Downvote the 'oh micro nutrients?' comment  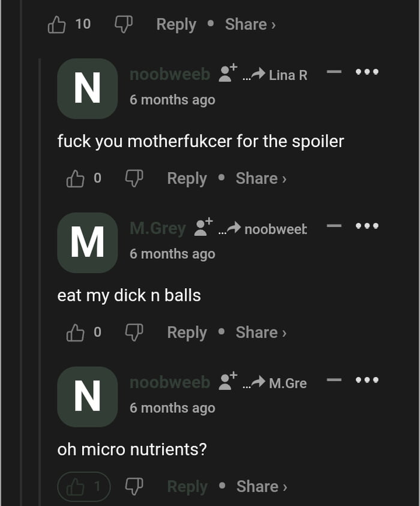pos(134,487)
